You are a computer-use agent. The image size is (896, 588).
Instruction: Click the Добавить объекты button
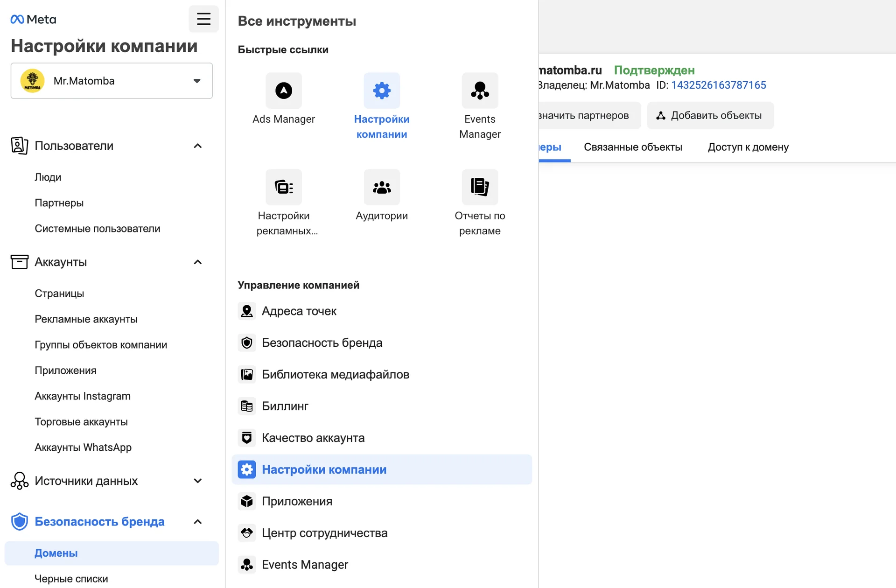(x=710, y=115)
